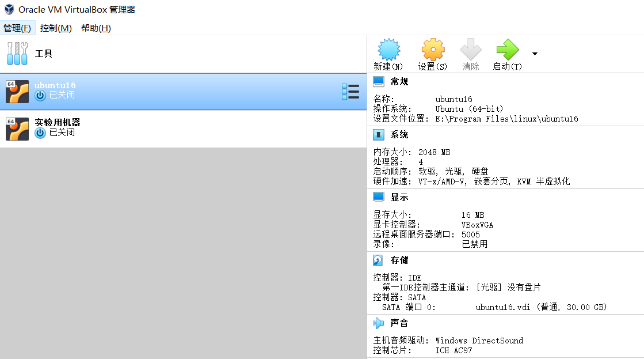Image resolution: width=644 pixels, height=359 pixels.
Task: Click the VBoxVGA graphics controller value
Action: click(477, 225)
